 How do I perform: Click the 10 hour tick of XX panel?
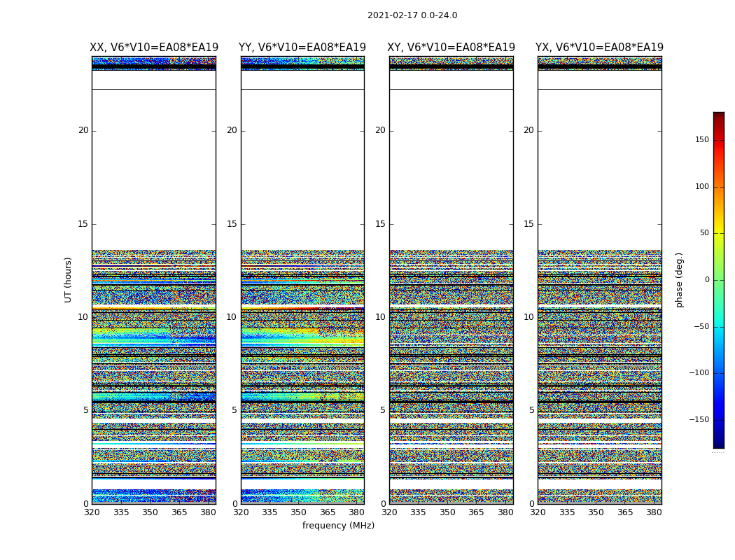[83, 317]
